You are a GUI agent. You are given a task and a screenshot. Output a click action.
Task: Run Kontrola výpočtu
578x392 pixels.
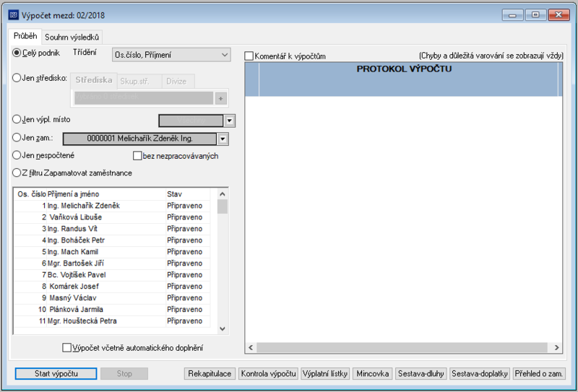268,373
